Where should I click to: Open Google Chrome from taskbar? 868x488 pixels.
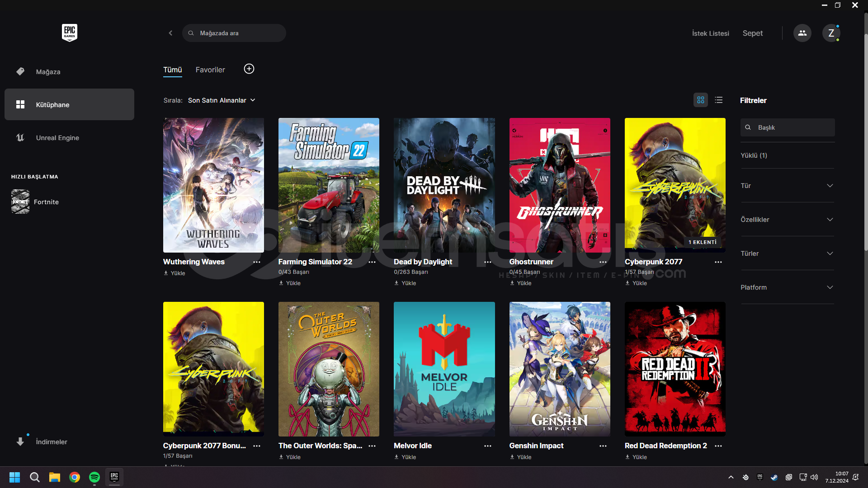pos(74,477)
